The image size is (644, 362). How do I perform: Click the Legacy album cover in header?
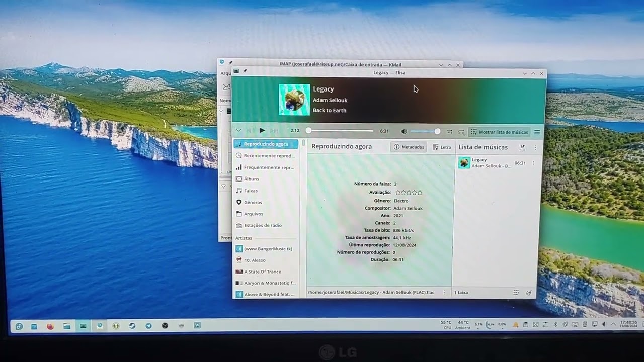(294, 100)
